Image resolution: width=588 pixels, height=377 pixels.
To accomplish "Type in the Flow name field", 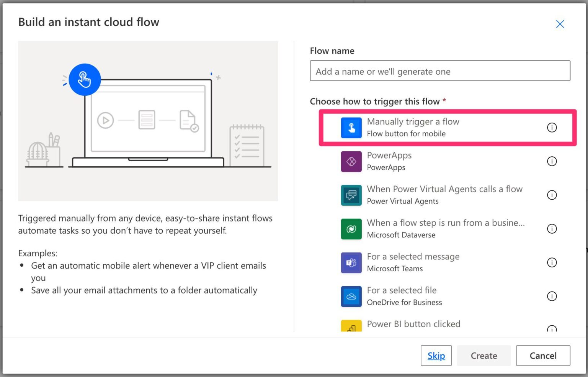I will coord(439,71).
